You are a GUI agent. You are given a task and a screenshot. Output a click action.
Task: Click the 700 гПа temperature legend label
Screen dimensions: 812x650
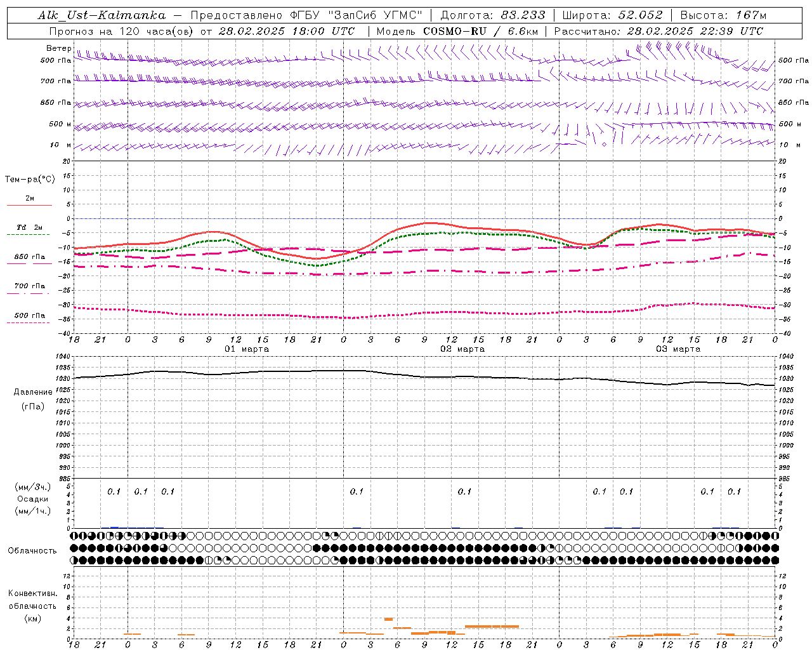[x=30, y=286]
